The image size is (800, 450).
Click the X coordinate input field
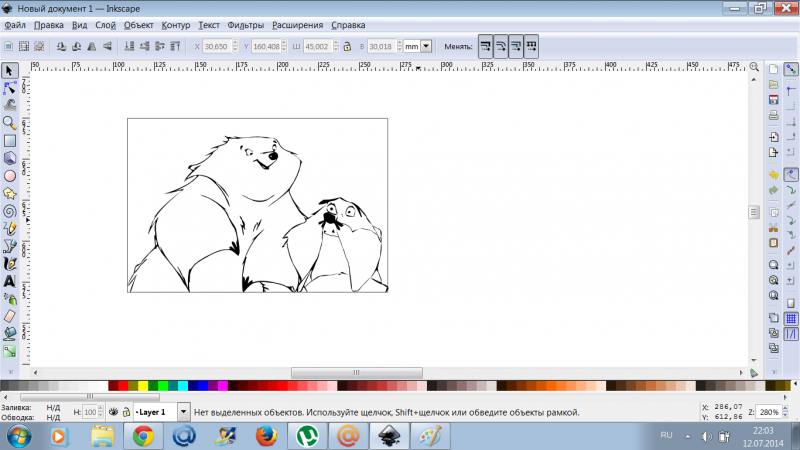[x=216, y=46]
